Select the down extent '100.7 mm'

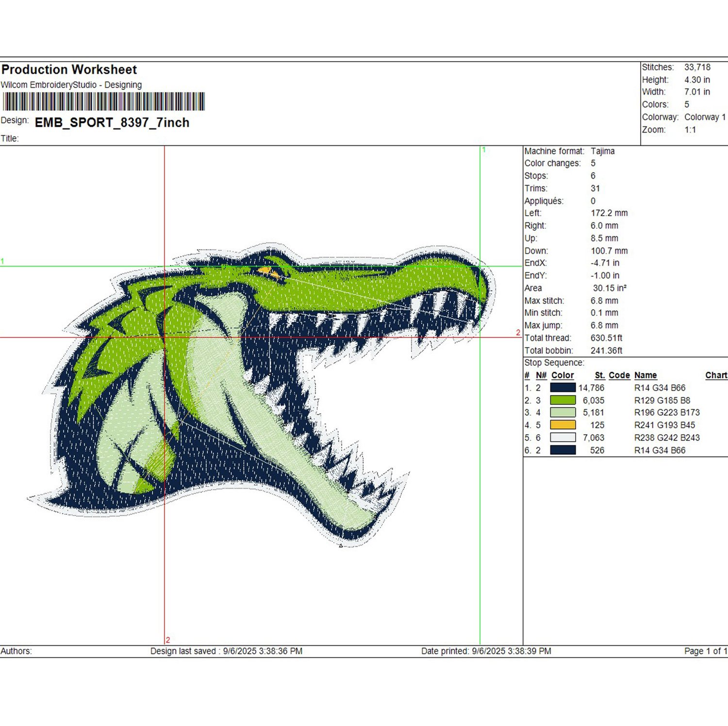[x=609, y=251]
